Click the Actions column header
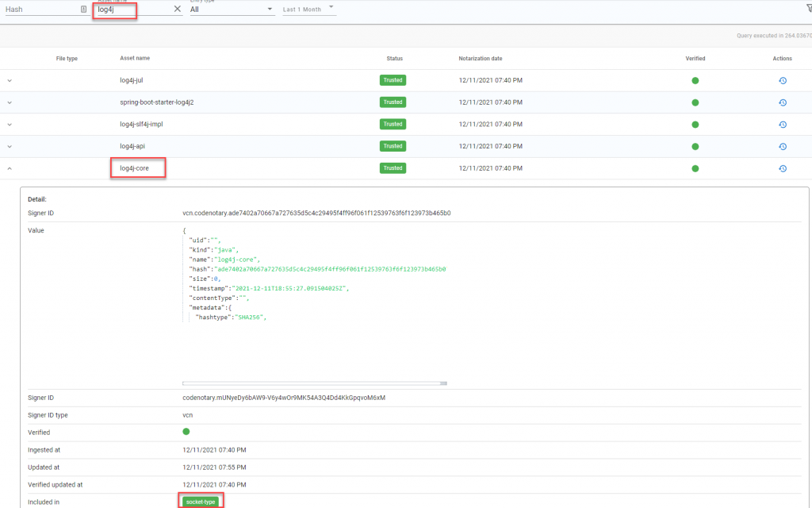This screenshot has width=812, height=508. pyautogui.click(x=783, y=59)
